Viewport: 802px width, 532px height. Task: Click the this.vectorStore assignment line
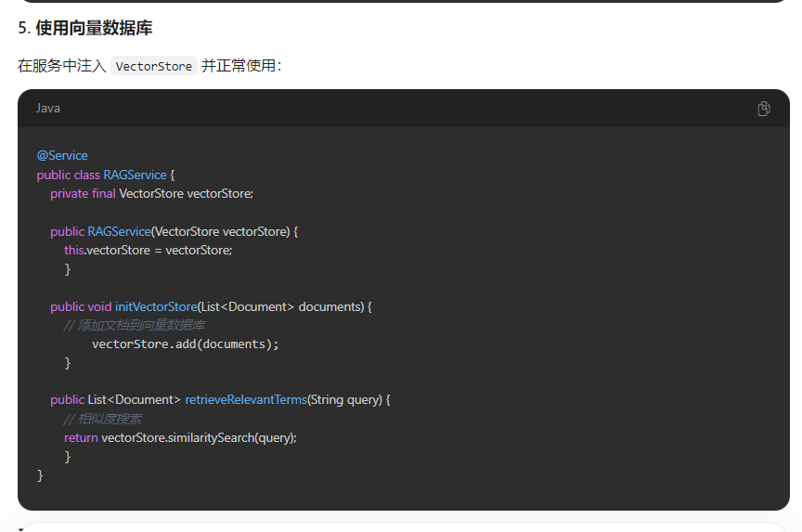point(148,251)
